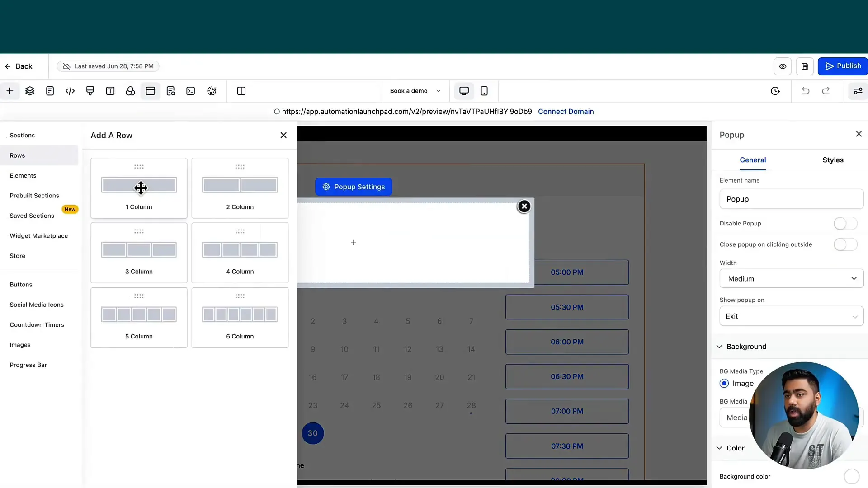
Task: Select Sections in the left menu
Action: coord(22,135)
